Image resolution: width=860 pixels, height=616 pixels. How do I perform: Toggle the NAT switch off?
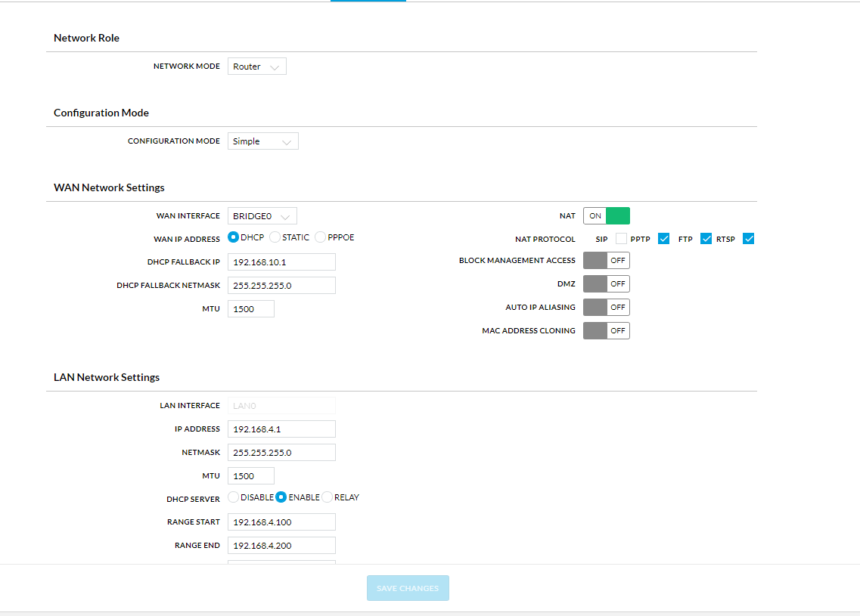pos(606,216)
